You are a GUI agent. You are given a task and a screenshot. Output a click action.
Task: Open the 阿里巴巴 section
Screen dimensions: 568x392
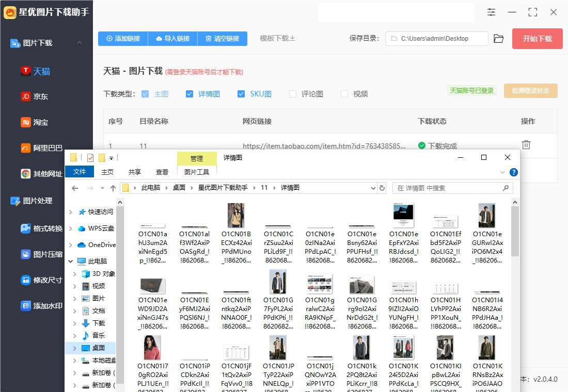point(46,148)
